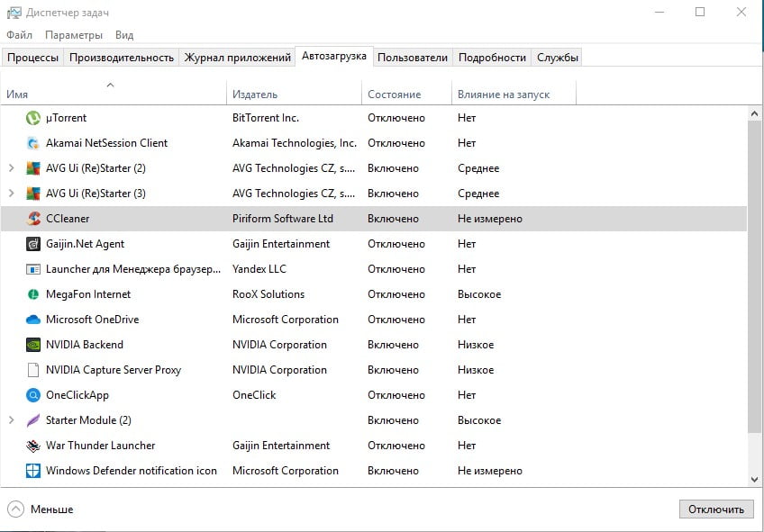Screen dimensions: 764x532
Task: Click the Windows Defender notification icon entry icon
Action: click(32, 470)
